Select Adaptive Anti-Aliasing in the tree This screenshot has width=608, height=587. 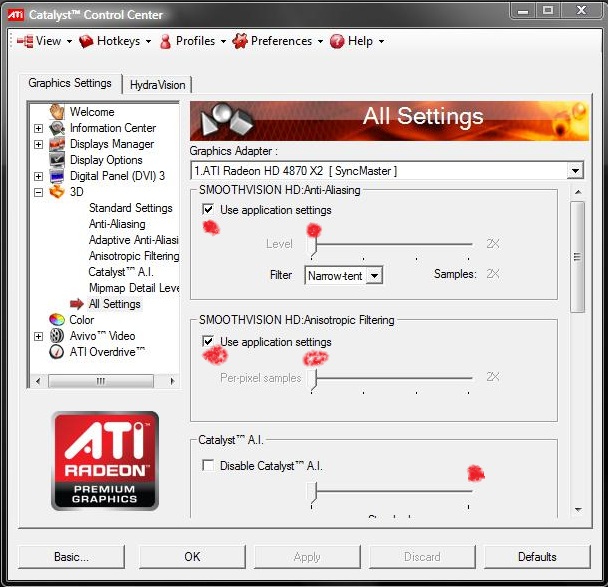(x=134, y=240)
